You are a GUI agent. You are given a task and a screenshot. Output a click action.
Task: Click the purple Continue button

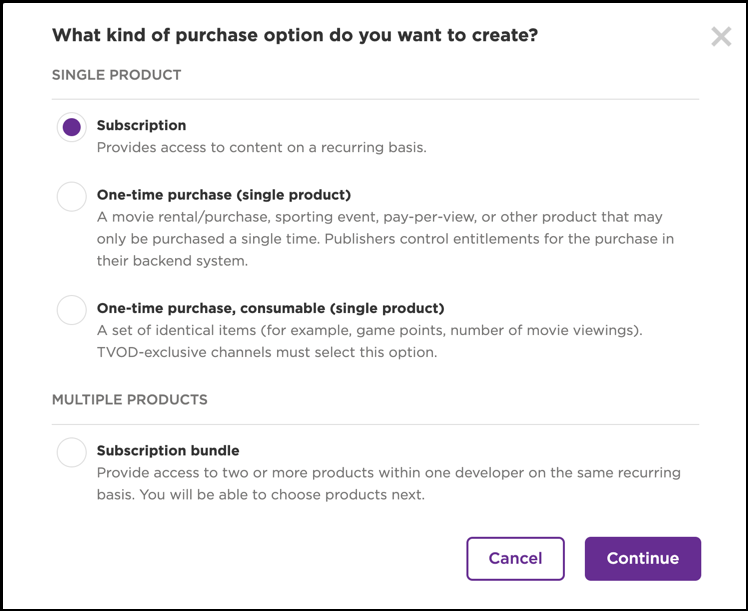click(x=642, y=559)
